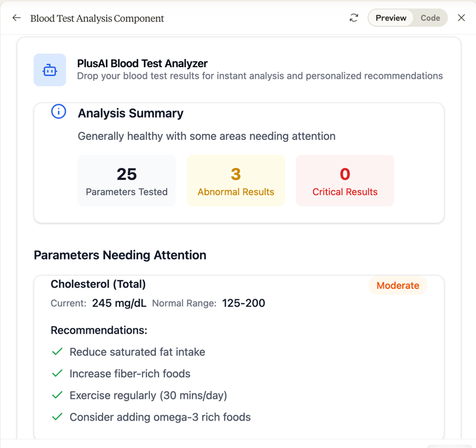Click the Blood Test Analysis Component title

[97, 19]
